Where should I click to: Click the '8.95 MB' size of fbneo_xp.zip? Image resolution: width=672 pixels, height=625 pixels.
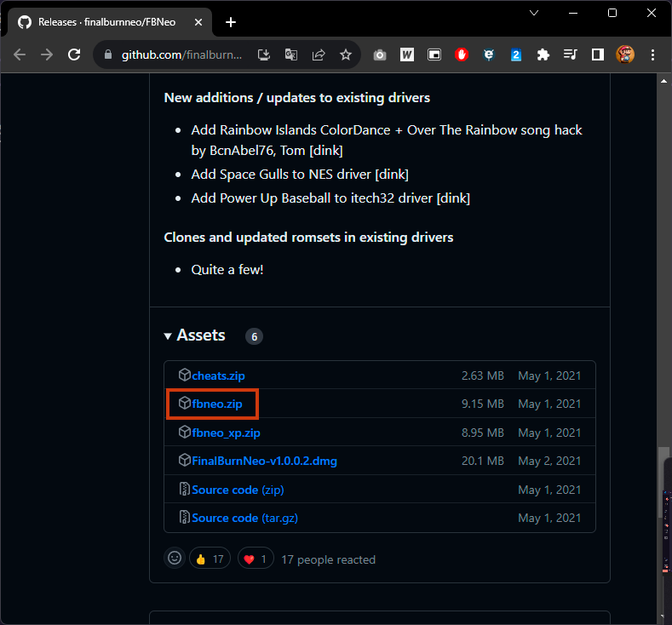click(483, 433)
